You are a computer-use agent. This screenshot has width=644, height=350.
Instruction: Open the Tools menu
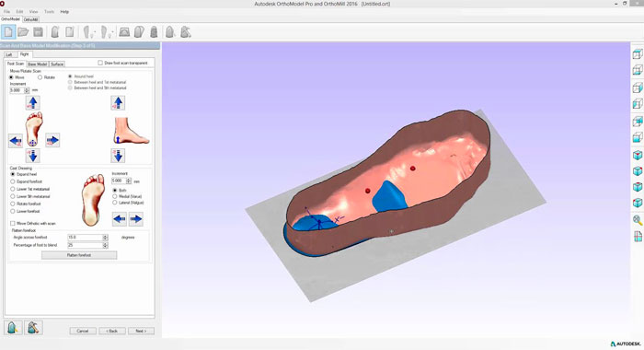(x=50, y=12)
